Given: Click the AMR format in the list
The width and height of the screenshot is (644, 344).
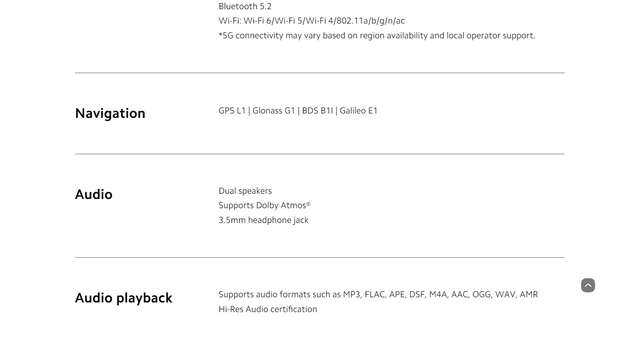Looking at the screenshot, I should [529, 294].
